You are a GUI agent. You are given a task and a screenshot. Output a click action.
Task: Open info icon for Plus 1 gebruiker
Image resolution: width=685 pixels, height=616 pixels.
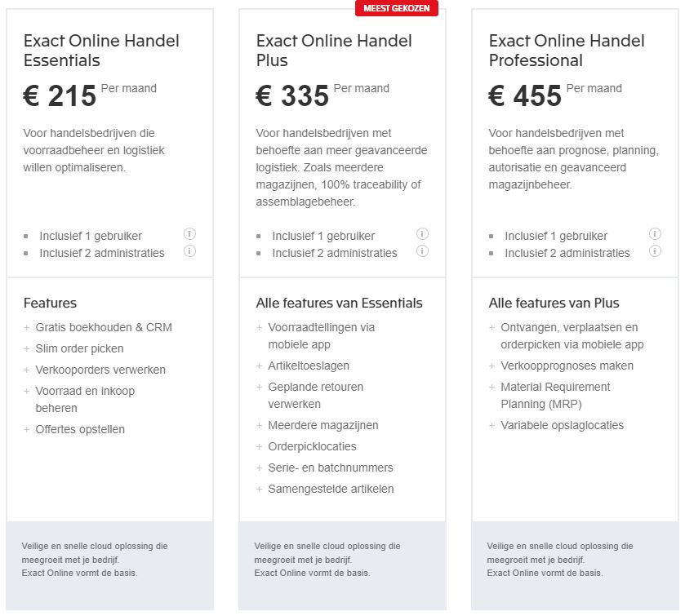click(422, 234)
